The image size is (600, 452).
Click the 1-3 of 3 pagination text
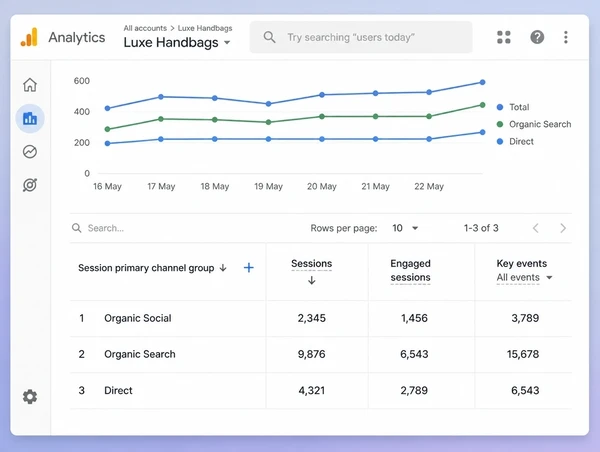pos(481,228)
